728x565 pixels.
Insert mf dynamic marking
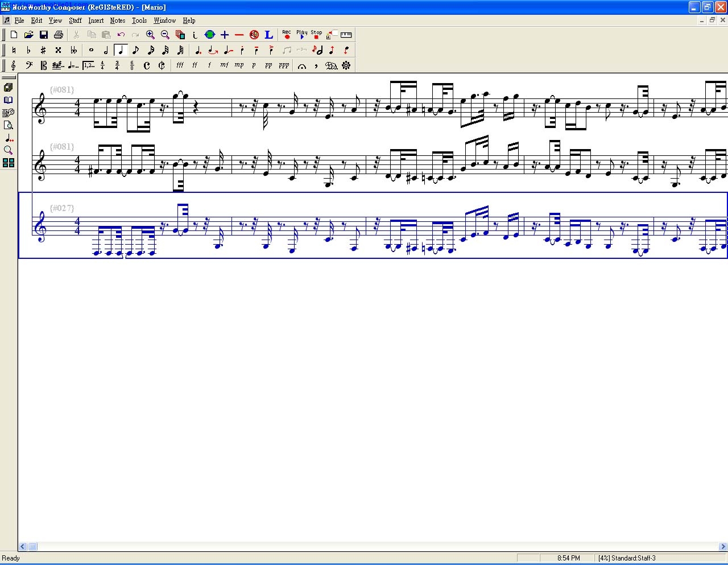[x=224, y=65]
